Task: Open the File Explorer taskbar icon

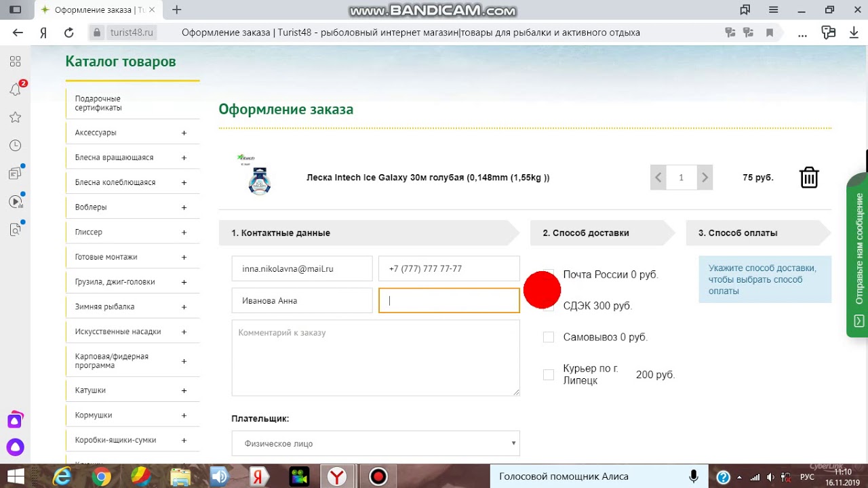Action: coord(180,476)
